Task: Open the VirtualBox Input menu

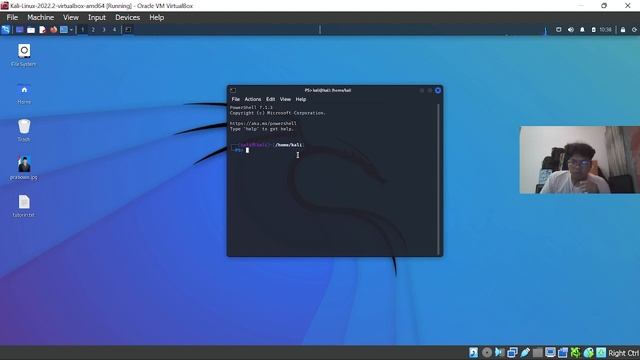Action: pyautogui.click(x=97, y=18)
